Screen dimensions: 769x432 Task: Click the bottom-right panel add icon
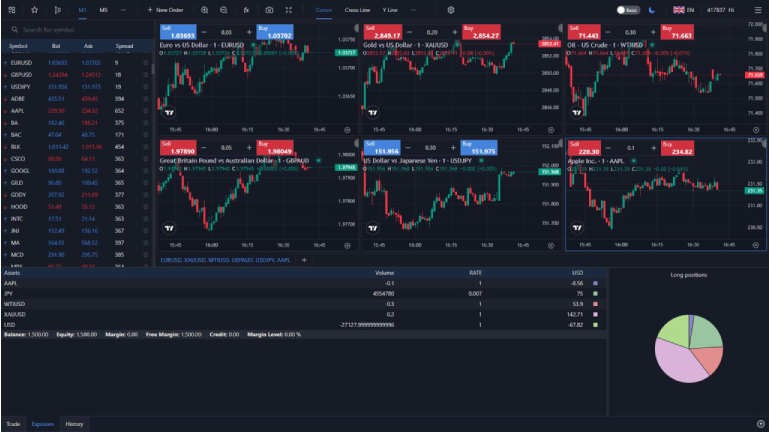761,424
